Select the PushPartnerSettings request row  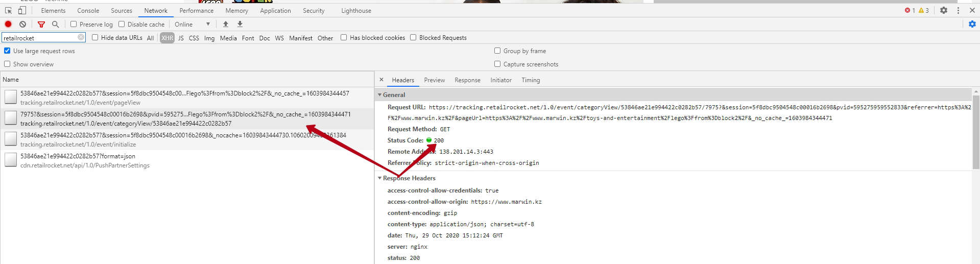click(x=187, y=160)
